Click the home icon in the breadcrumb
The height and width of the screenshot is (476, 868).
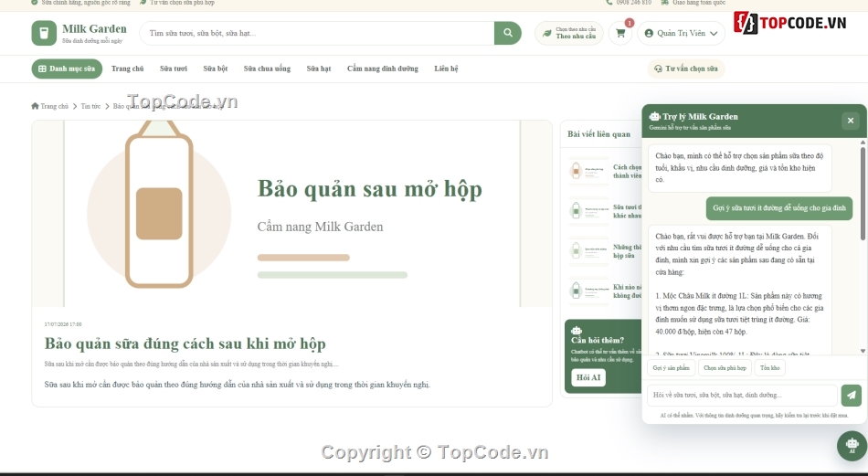click(x=35, y=106)
